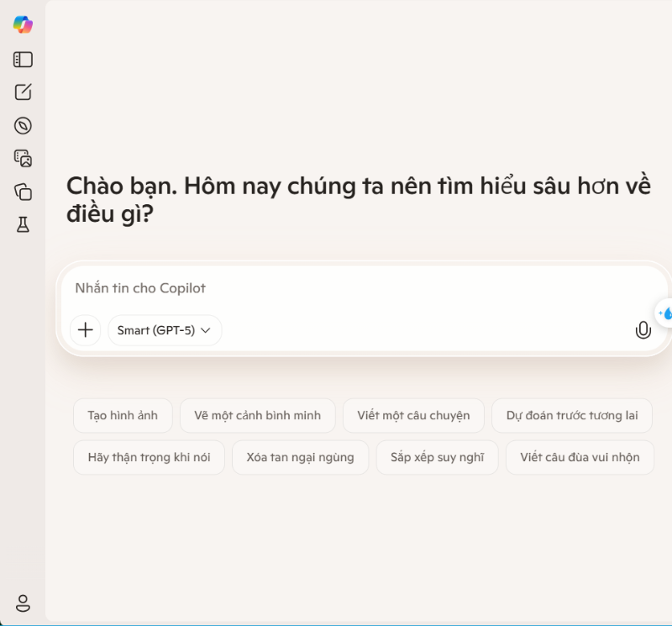This screenshot has width=672, height=626.
Task: Select 'Dự đoán trước tương lai' suggestion
Action: tap(572, 415)
